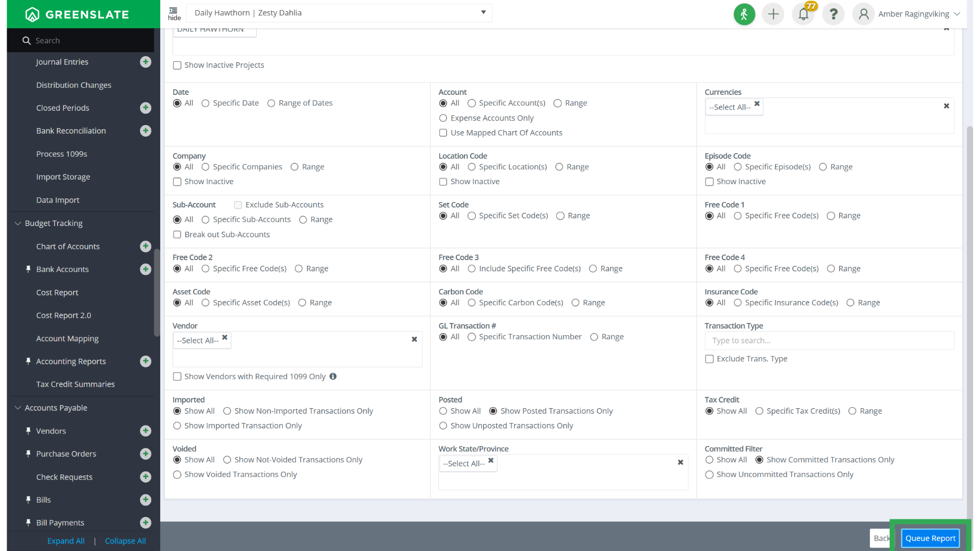Click plus icon next to Bank Reconciliation

point(145,131)
